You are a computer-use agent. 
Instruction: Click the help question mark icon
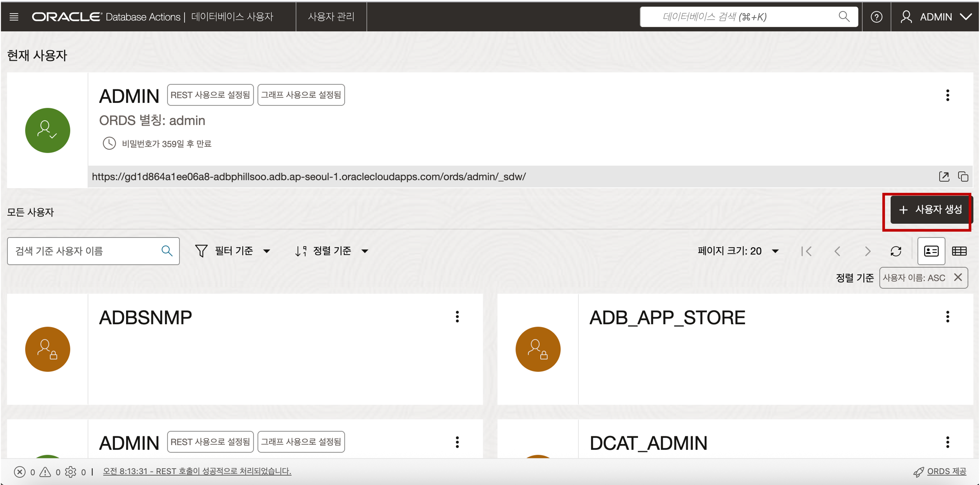[x=876, y=17]
